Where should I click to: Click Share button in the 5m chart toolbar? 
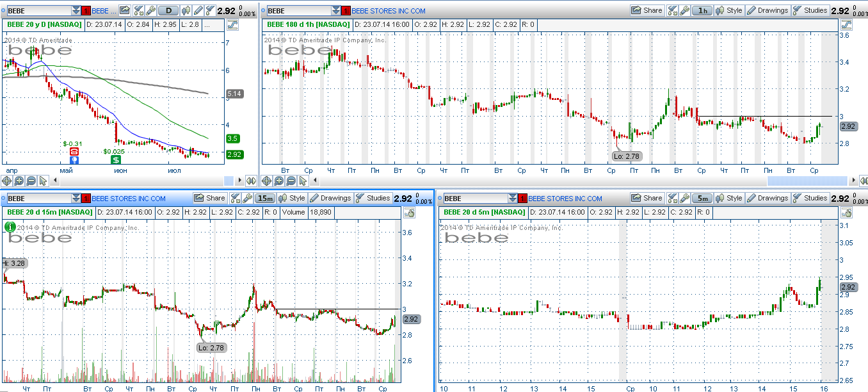(647, 198)
